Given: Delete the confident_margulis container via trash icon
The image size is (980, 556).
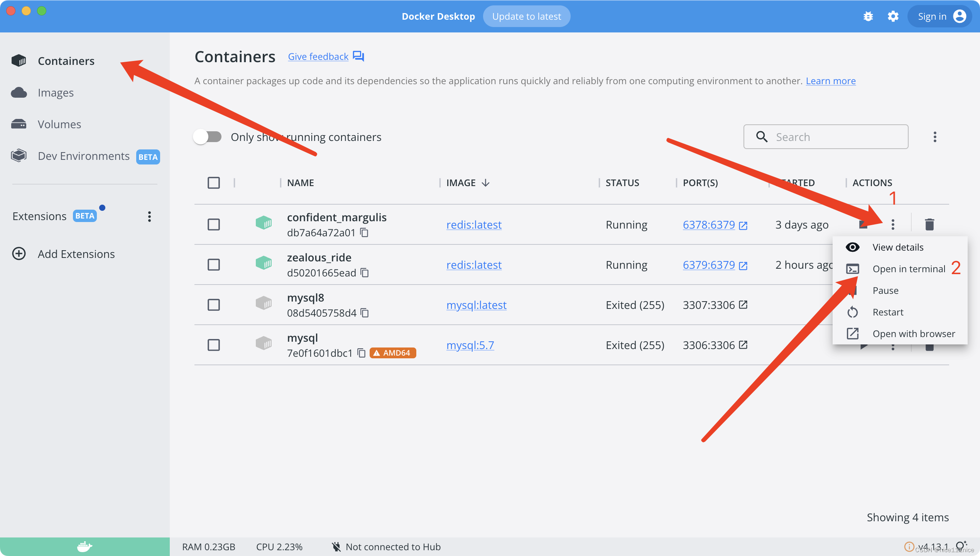Looking at the screenshot, I should pyautogui.click(x=929, y=224).
